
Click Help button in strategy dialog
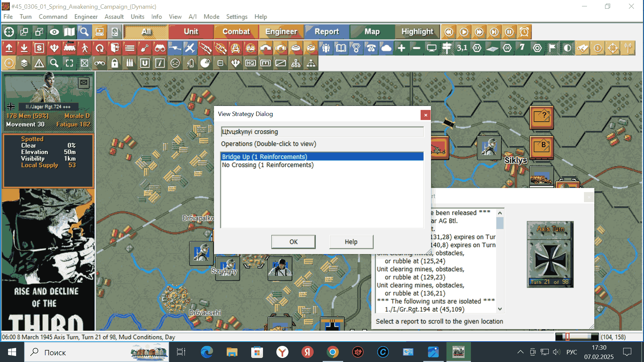[351, 242]
